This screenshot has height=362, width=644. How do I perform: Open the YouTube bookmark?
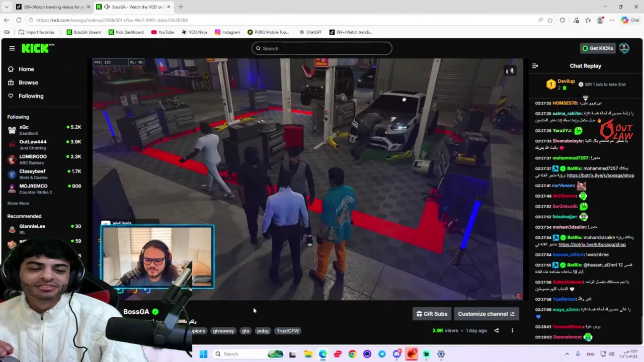pyautogui.click(x=163, y=32)
